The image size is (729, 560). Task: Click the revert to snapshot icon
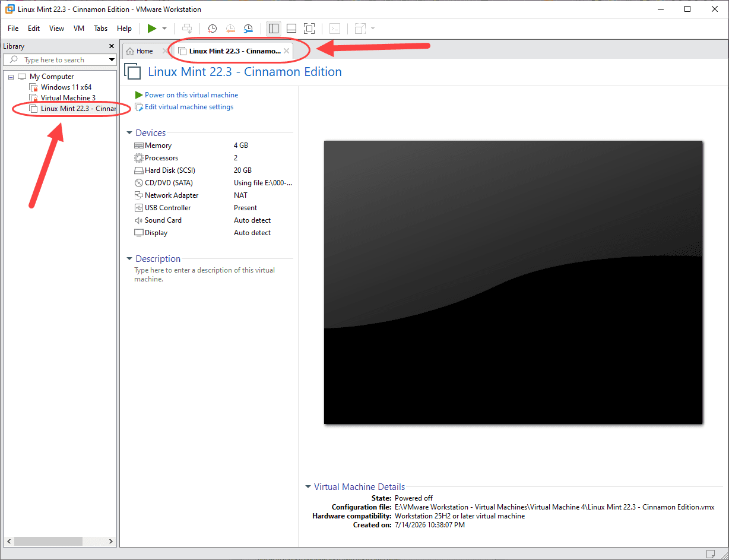pos(230,29)
